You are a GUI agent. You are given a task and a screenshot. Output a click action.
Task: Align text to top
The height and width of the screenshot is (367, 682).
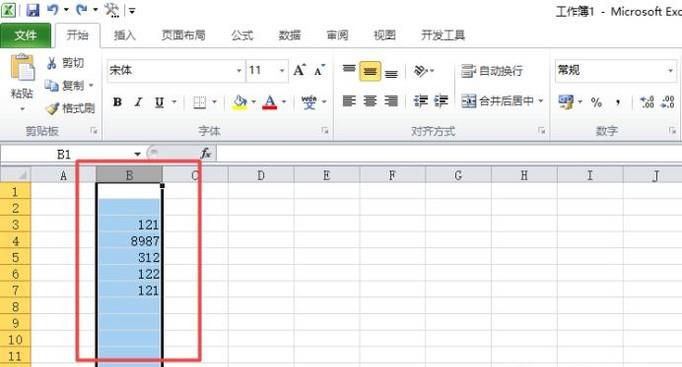(x=349, y=70)
